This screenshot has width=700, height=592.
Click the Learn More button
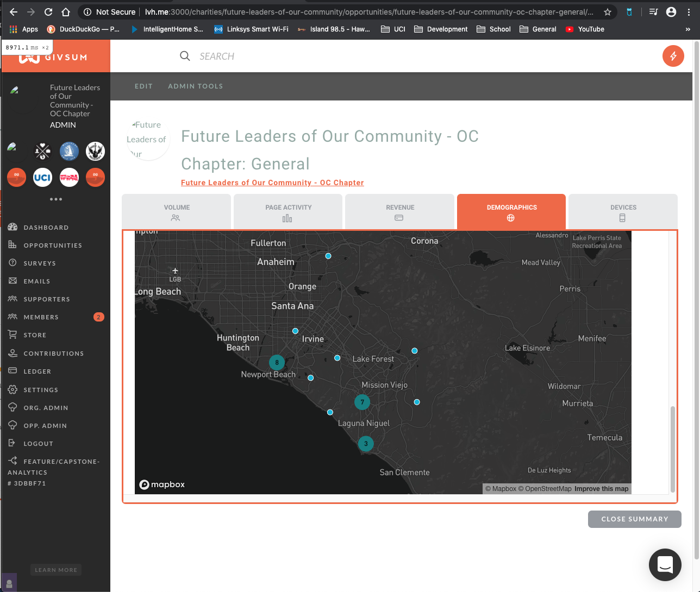56,570
